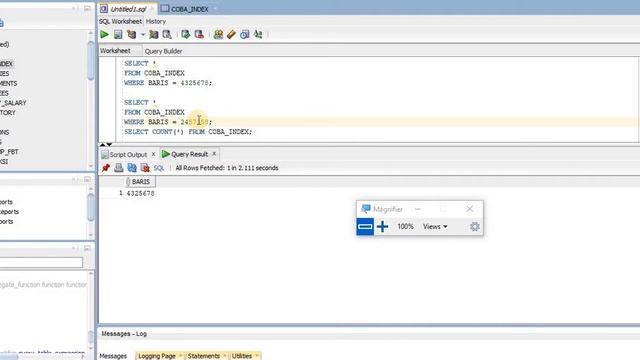Select the SQL Worksheet sub-tab
This screenshot has width=640, height=360.
pyautogui.click(x=120, y=21)
